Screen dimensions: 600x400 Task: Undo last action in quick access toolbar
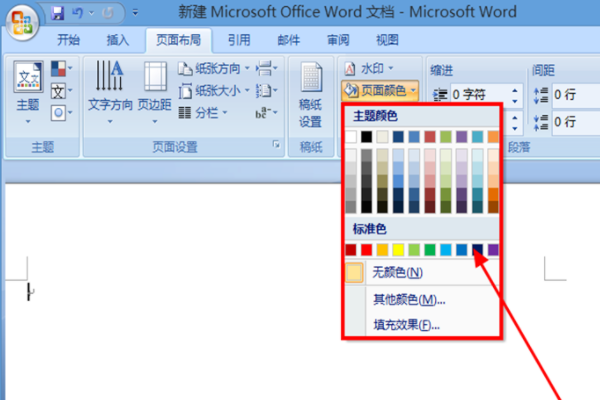[78, 13]
